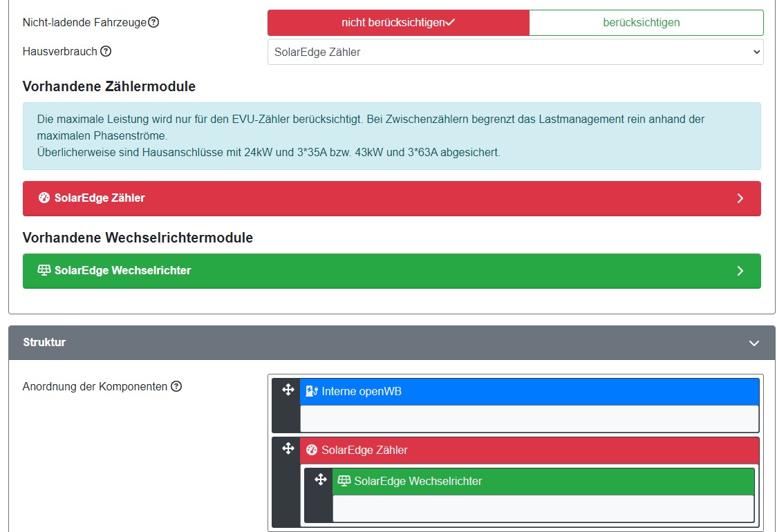Open help icon next to Hausverbrauch
This screenshot has width=777, height=532.
(106, 51)
